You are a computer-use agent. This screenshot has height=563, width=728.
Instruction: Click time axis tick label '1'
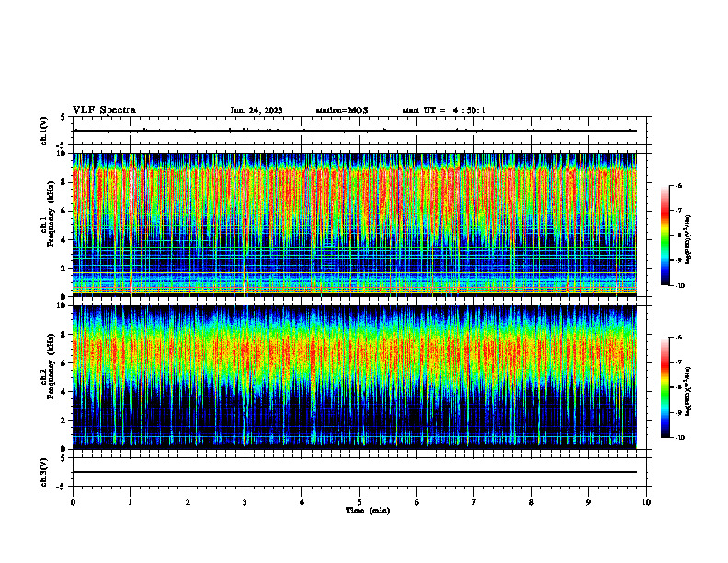coord(130,502)
